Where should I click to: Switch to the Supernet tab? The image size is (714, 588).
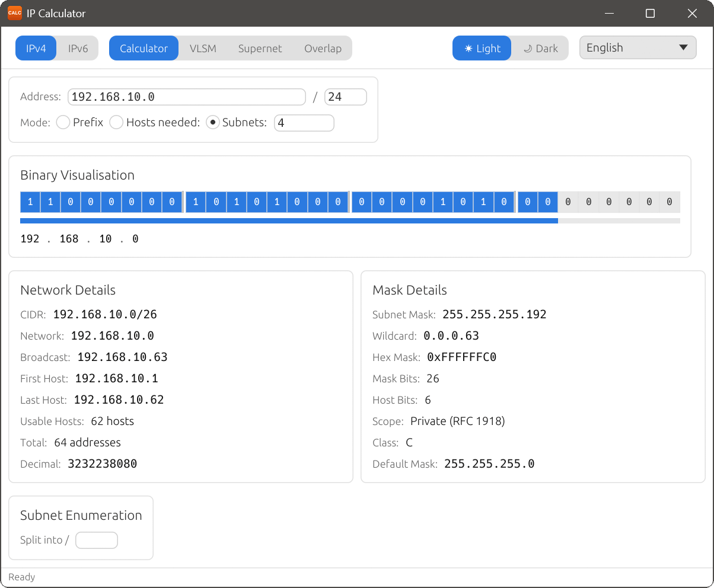coord(260,48)
